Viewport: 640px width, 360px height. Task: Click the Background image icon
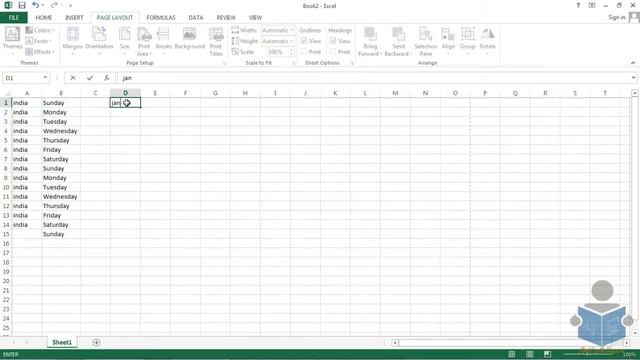[189, 34]
